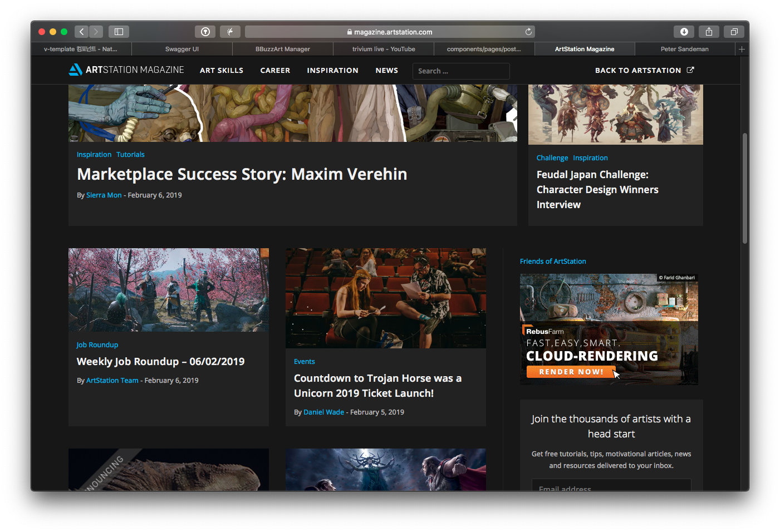Click the extension icon beside address bar
Viewport: 780px width, 532px height.
click(x=230, y=32)
